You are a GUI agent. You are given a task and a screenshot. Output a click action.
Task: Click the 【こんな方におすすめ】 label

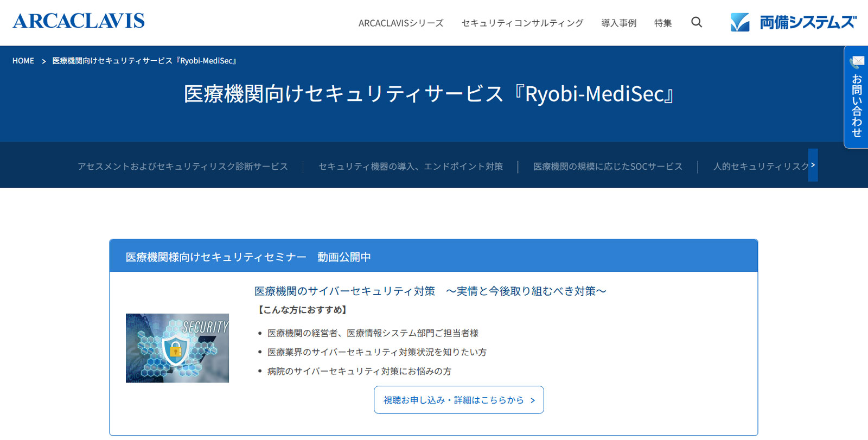[x=303, y=310]
